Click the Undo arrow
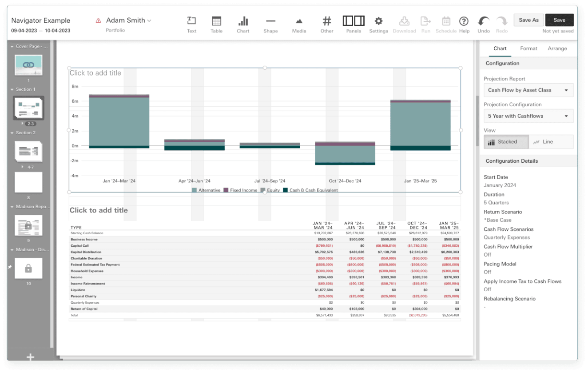The width and height of the screenshot is (588, 373). (484, 24)
